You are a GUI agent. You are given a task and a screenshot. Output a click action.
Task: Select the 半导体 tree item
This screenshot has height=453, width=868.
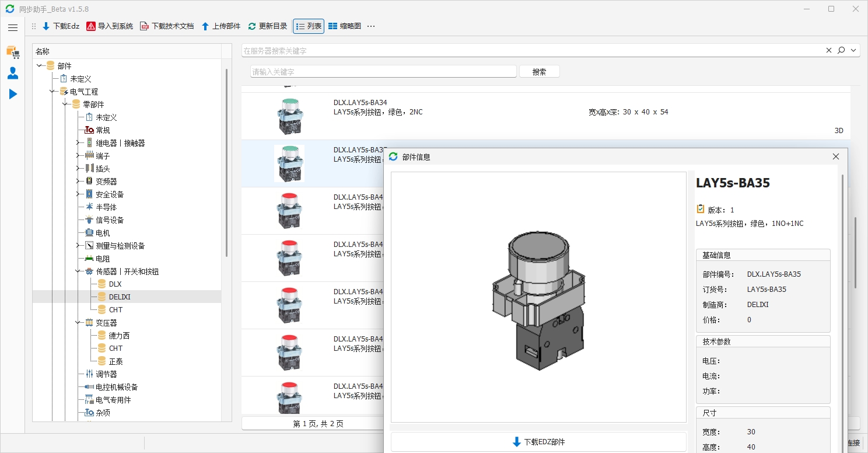point(106,207)
